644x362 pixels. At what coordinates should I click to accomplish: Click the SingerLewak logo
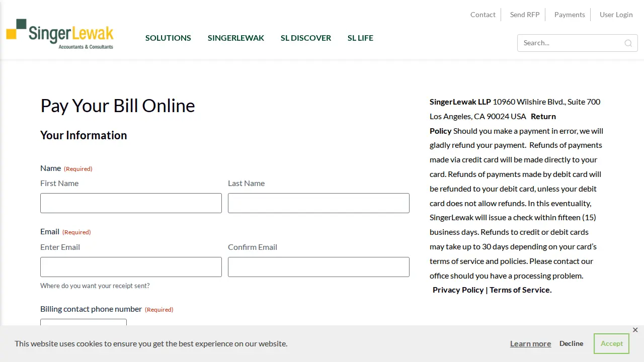[x=60, y=34]
